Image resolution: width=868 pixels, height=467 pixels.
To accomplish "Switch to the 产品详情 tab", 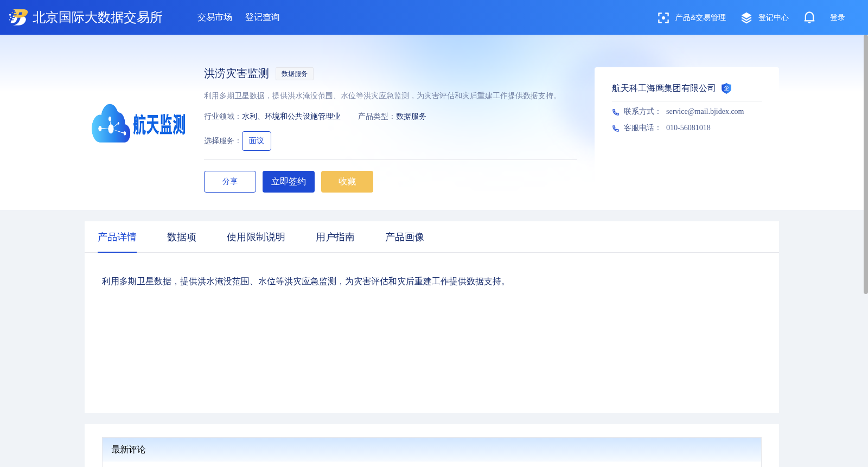I will (117, 237).
